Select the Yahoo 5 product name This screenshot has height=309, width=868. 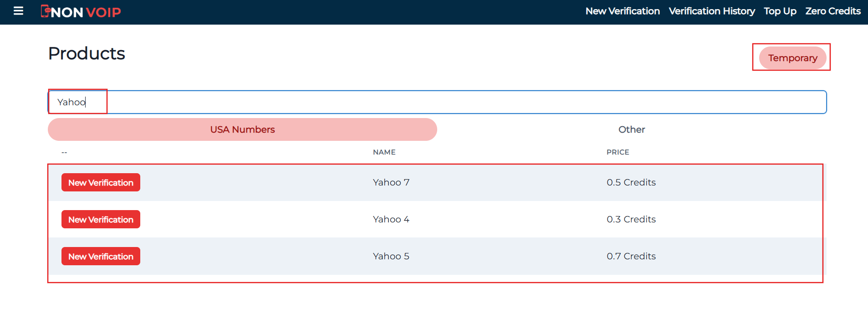[391, 256]
